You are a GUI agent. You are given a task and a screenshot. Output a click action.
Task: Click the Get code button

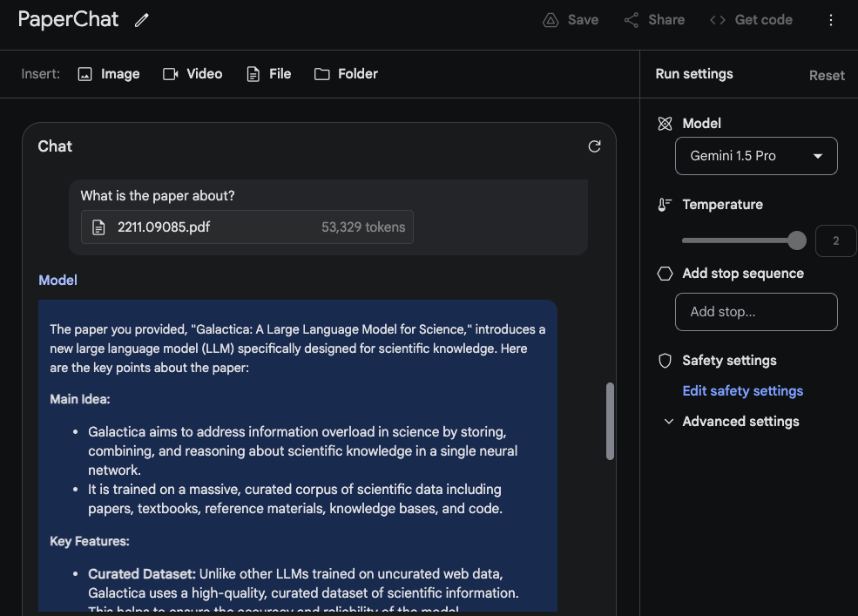click(x=751, y=20)
